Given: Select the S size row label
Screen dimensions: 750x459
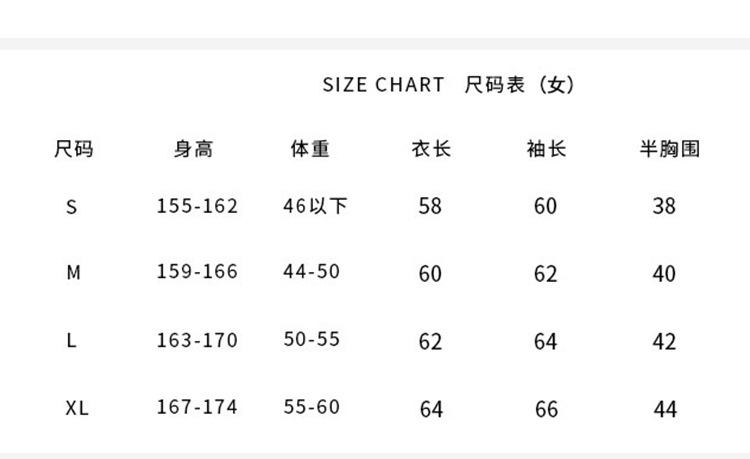Looking at the screenshot, I should tap(71, 207).
